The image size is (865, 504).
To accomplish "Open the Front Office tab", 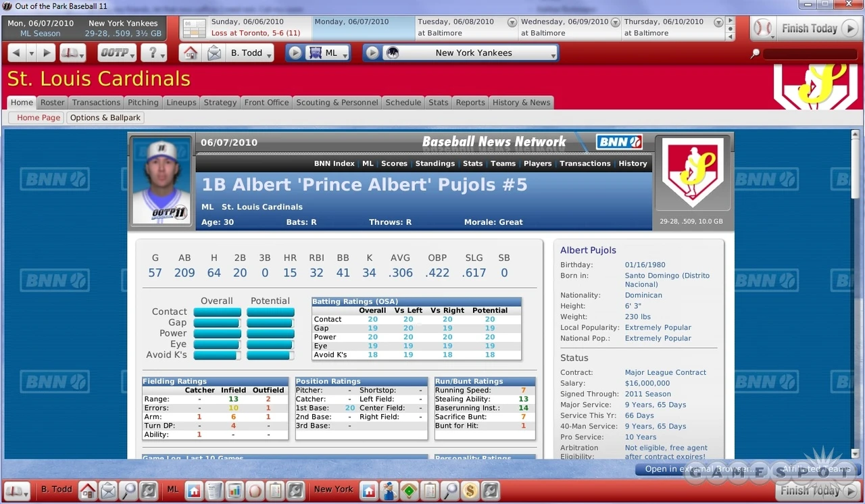I will (x=266, y=103).
